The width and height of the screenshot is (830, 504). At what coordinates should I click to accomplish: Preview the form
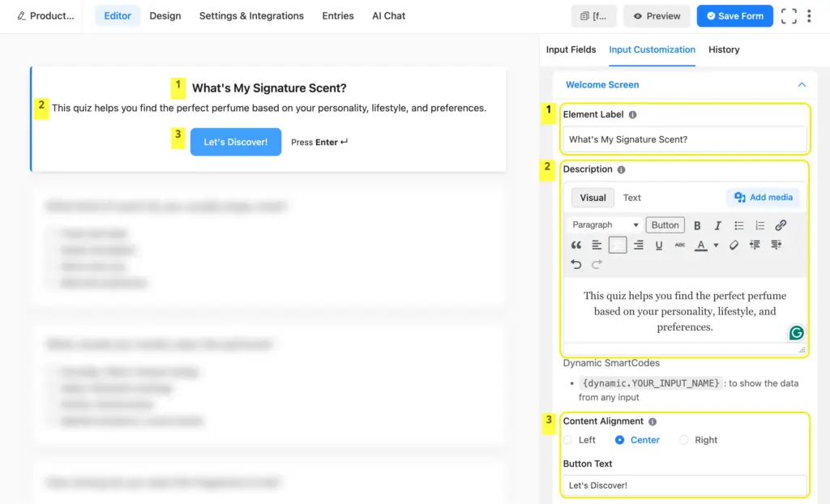click(x=657, y=16)
